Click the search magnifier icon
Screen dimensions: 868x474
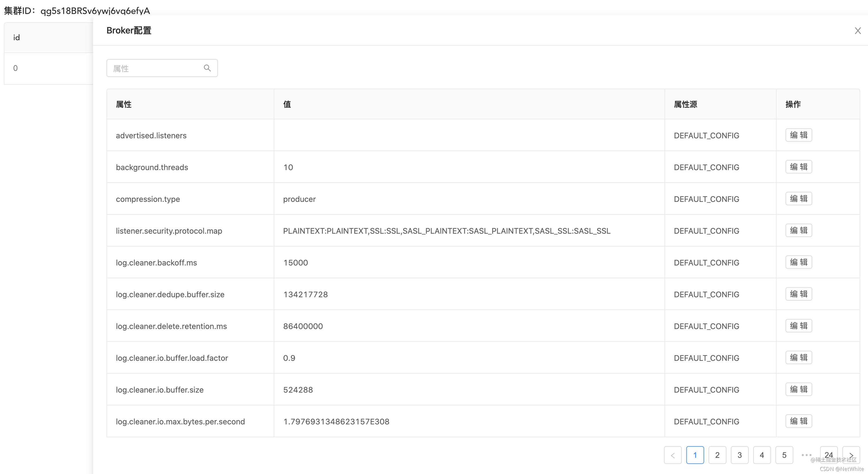[207, 68]
